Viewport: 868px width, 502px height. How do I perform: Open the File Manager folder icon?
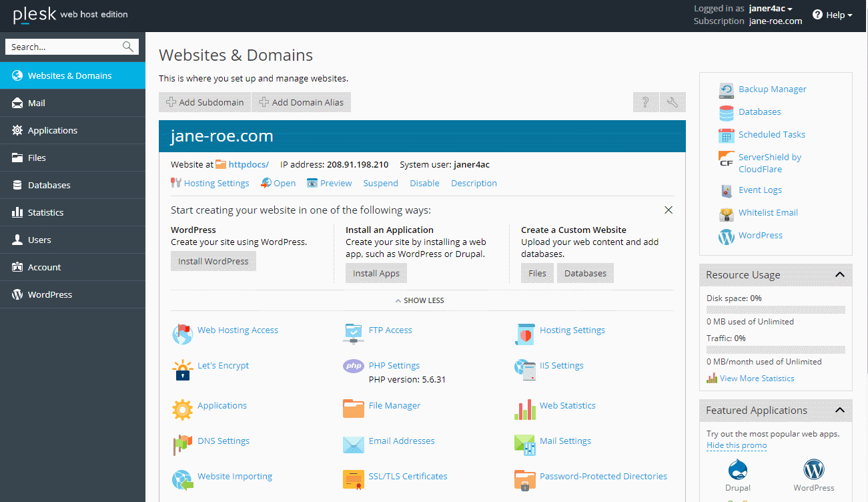coord(353,407)
